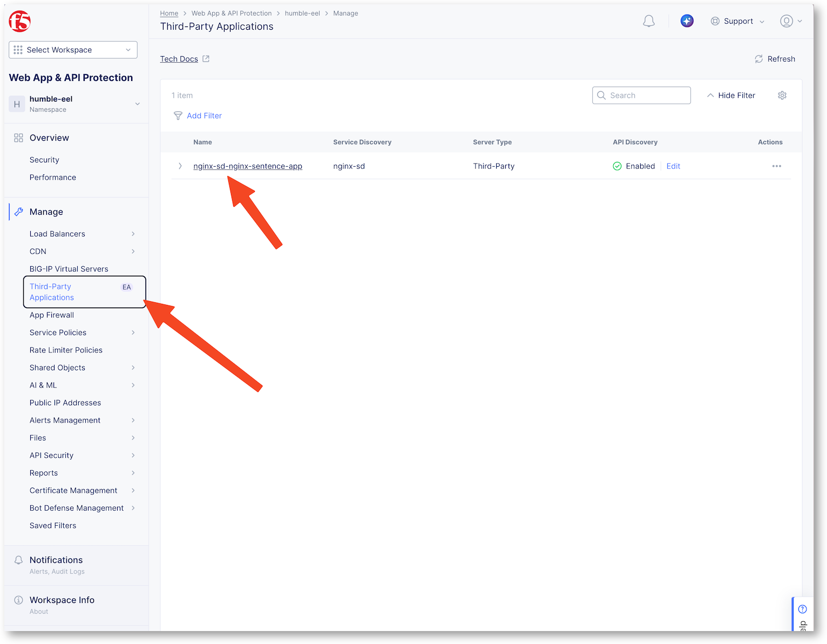
Task: Click the table settings gear icon
Action: [x=782, y=96]
